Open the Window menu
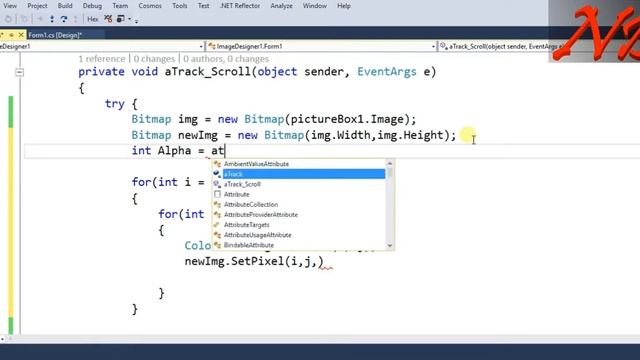 [x=314, y=6]
